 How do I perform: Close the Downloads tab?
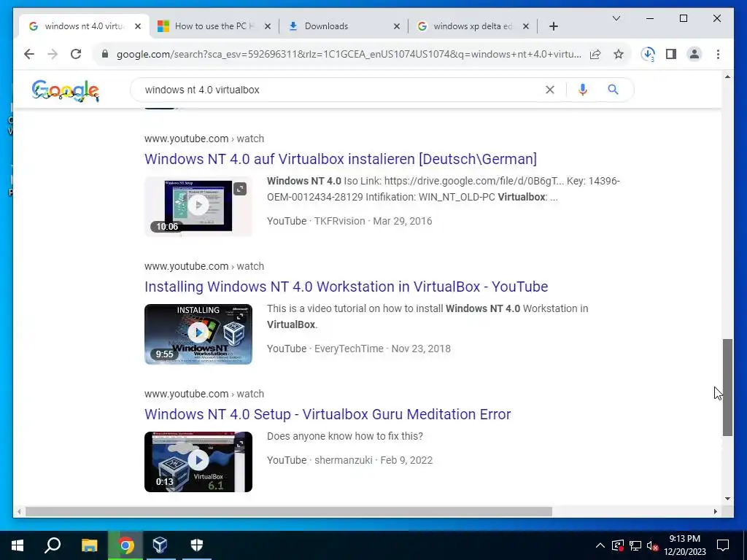tap(397, 26)
